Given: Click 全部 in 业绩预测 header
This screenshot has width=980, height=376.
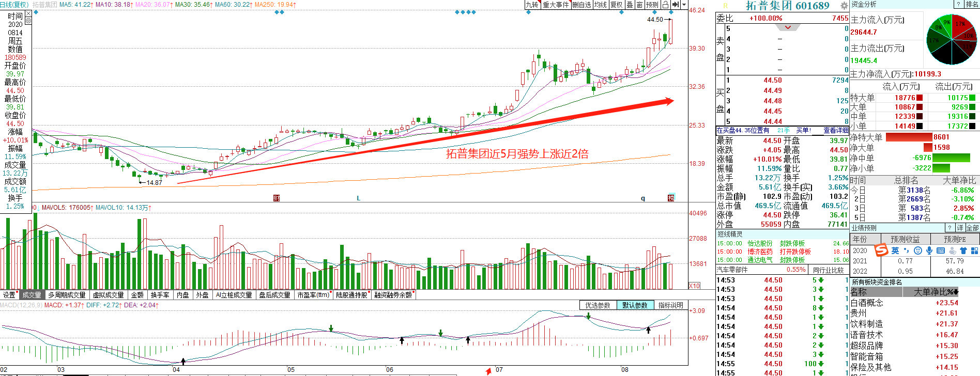Looking at the screenshot, I should click(972, 228).
